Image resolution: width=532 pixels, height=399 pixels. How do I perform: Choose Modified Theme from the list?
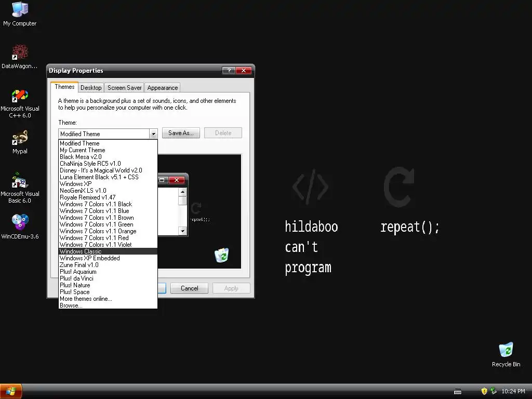pyautogui.click(x=108, y=143)
